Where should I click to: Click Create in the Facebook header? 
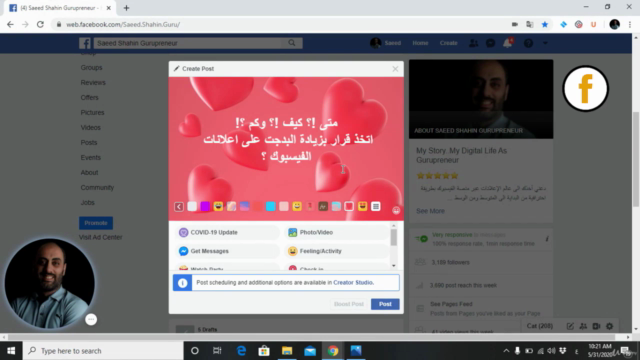pyautogui.click(x=448, y=43)
